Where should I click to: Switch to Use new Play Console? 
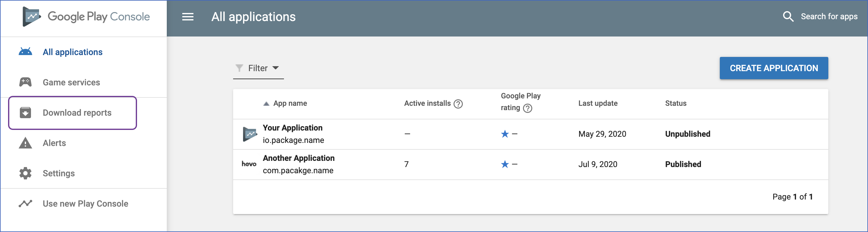pos(85,204)
